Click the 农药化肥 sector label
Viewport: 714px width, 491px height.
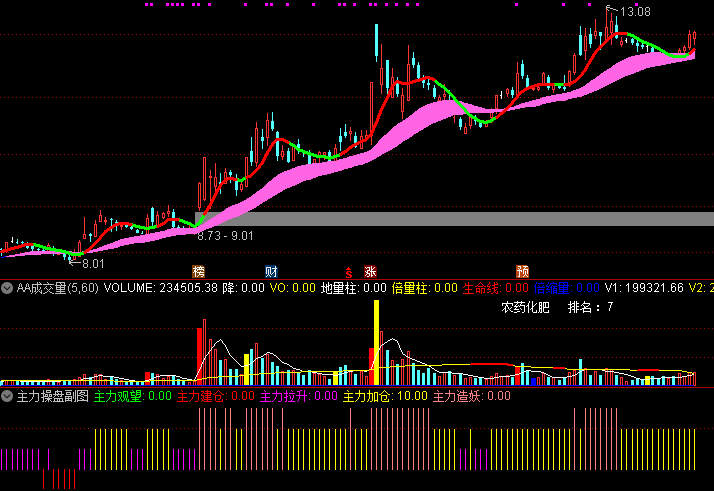(x=525, y=307)
